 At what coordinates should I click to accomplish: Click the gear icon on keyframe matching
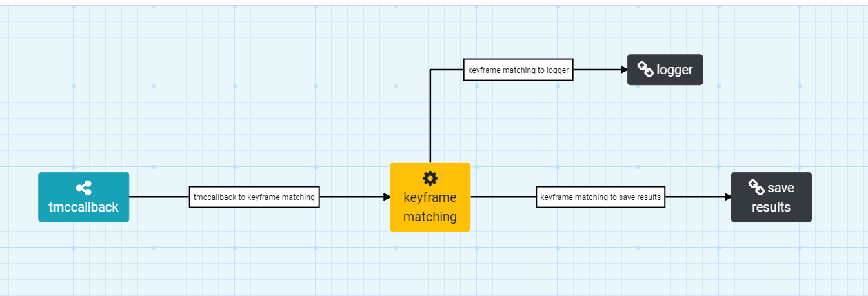pos(430,178)
